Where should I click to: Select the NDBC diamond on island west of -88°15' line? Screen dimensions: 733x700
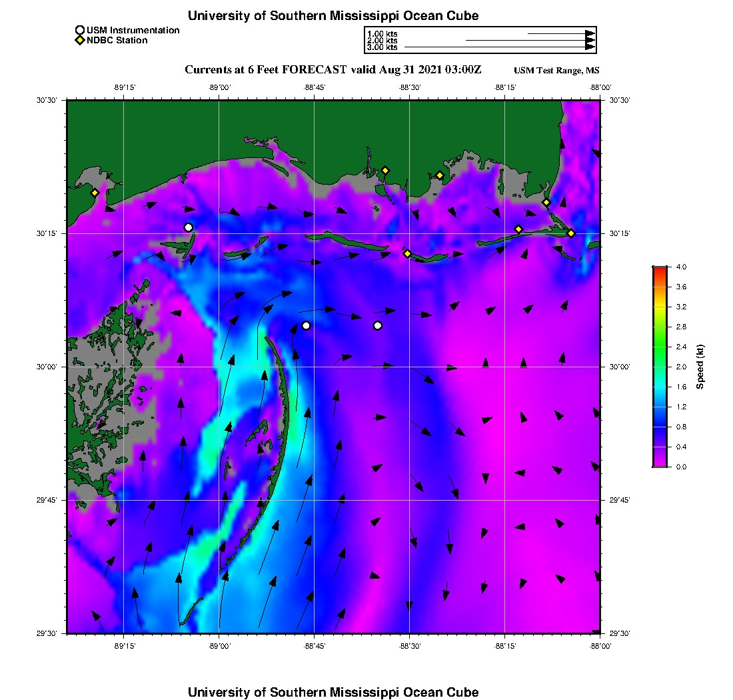click(518, 229)
